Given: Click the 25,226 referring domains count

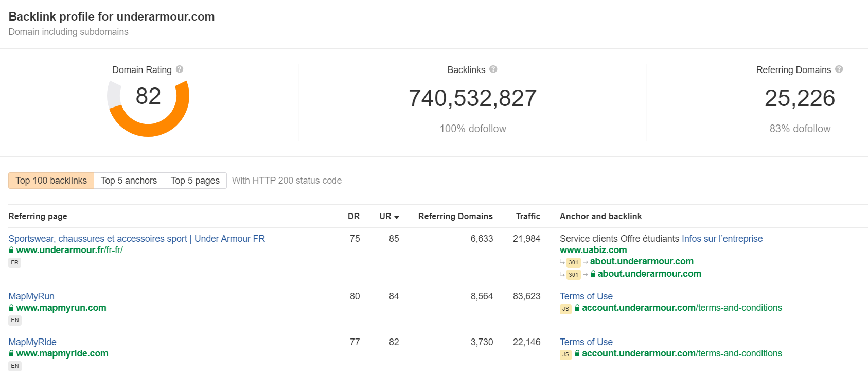Looking at the screenshot, I should pos(800,98).
